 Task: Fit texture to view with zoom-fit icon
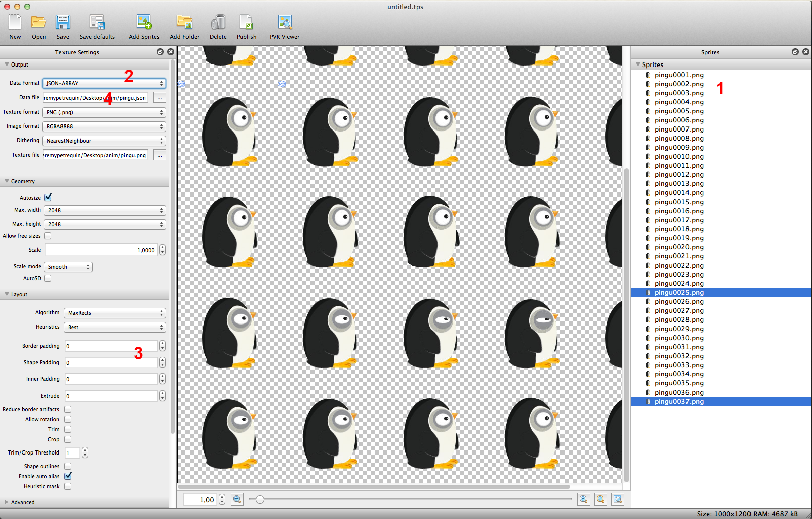pos(618,499)
